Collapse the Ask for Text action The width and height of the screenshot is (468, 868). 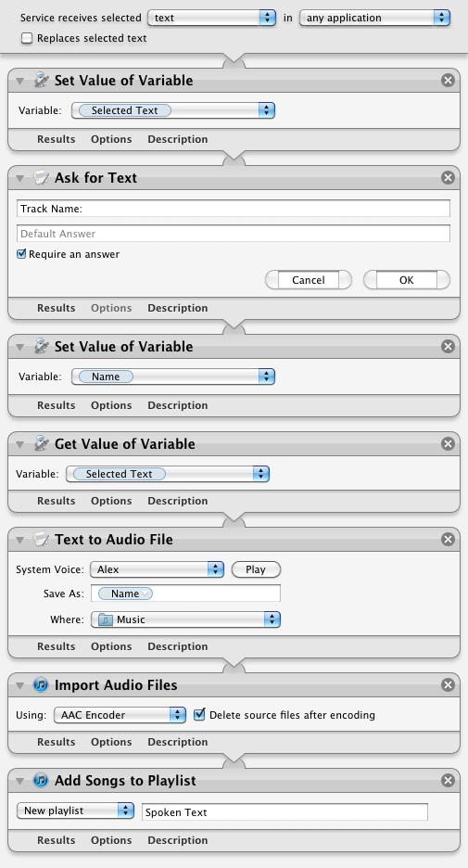pos(19,178)
